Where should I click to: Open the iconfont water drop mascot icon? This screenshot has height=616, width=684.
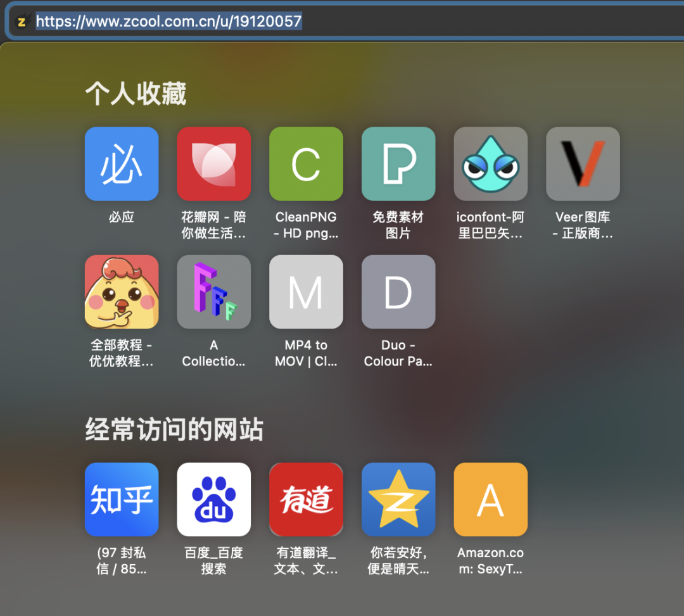tap(491, 164)
